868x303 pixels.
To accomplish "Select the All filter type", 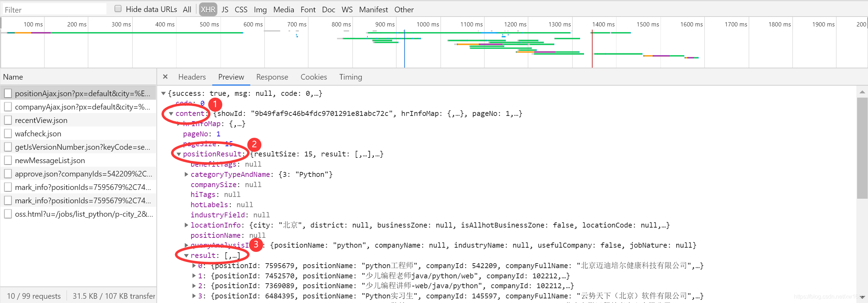I will pos(187,10).
